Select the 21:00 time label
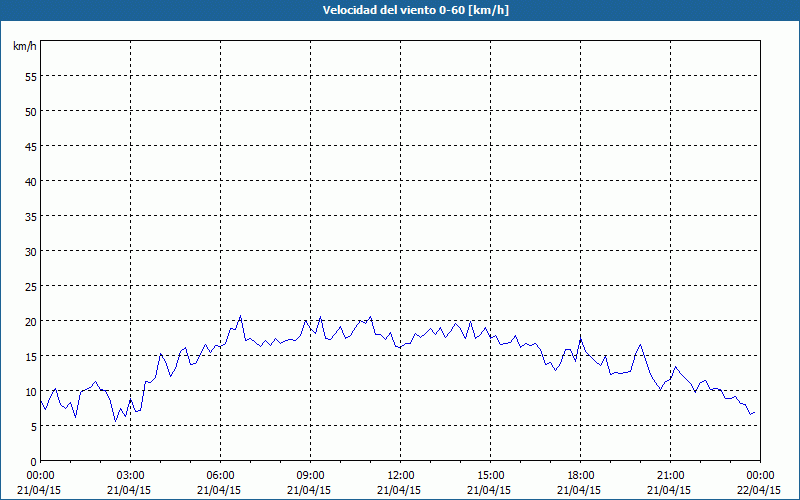 tap(670, 475)
